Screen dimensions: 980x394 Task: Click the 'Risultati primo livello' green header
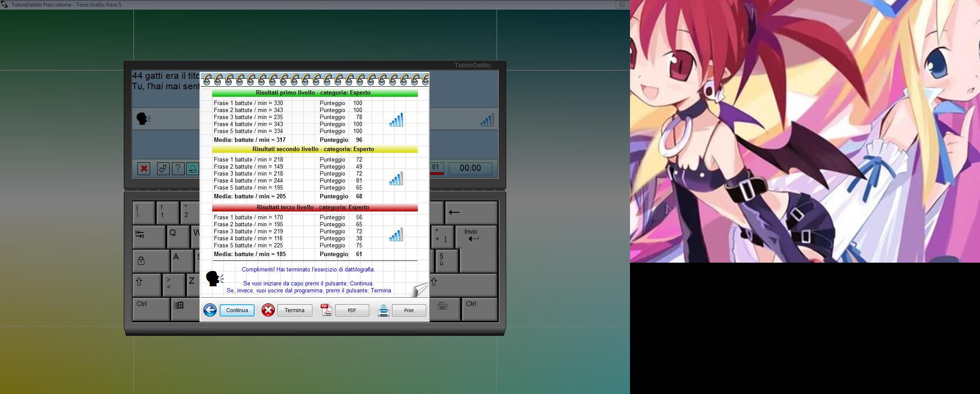tap(315, 93)
